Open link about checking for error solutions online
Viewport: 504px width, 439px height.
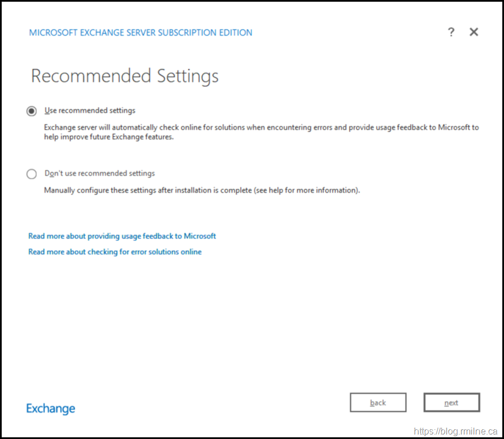coord(115,252)
